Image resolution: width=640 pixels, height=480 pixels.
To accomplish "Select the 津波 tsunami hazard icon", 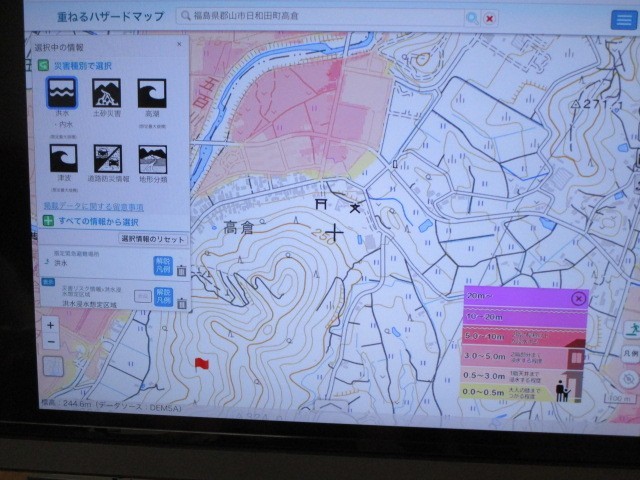I will tap(62, 158).
